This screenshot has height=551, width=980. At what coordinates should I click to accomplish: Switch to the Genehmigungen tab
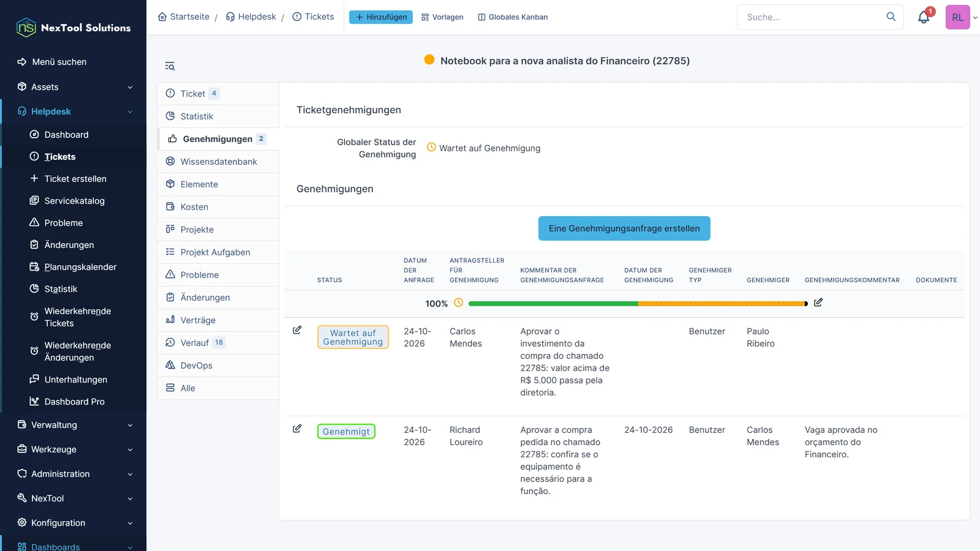pyautogui.click(x=219, y=139)
